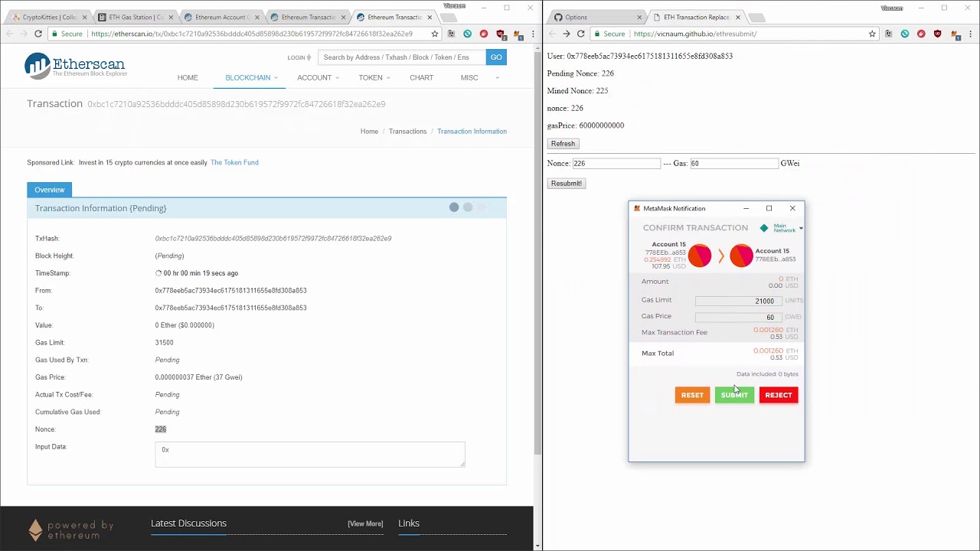Expand the BLOCKCHAIN menu
This screenshot has height=551, width=980.
pyautogui.click(x=251, y=77)
